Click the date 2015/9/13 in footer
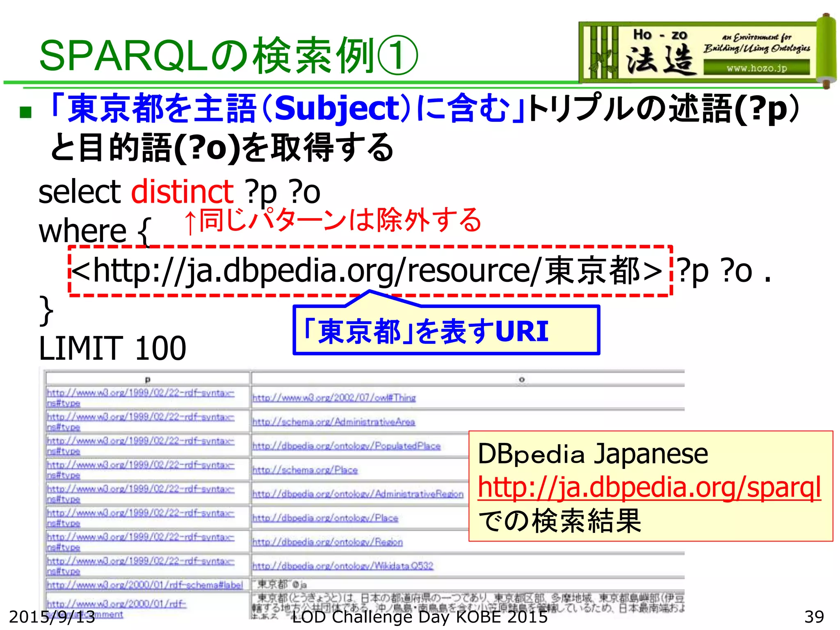Viewport: 840px width, 630px height. point(52,616)
